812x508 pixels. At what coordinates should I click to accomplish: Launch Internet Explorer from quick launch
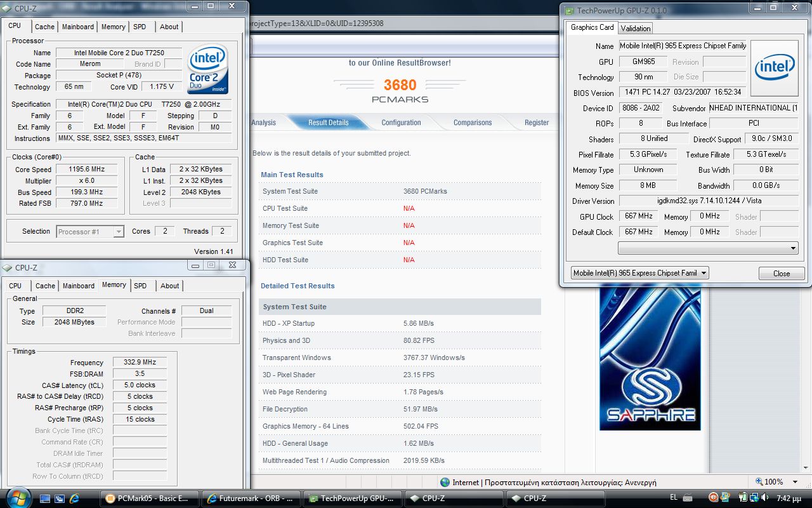[x=74, y=498]
